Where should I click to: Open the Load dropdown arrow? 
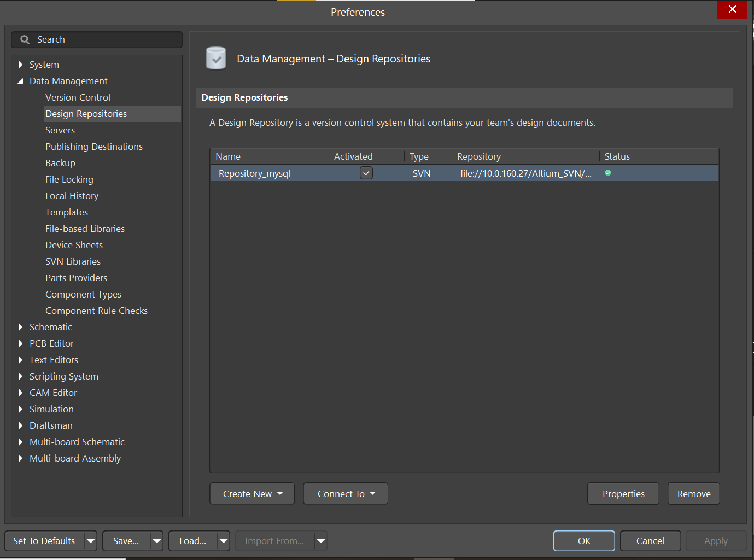coord(224,541)
